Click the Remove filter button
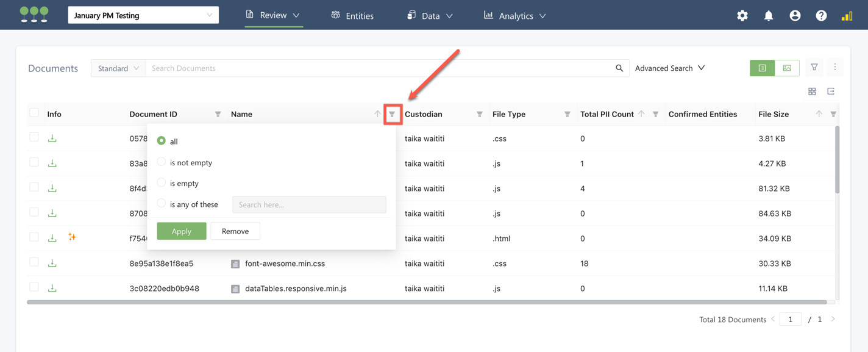 [235, 231]
